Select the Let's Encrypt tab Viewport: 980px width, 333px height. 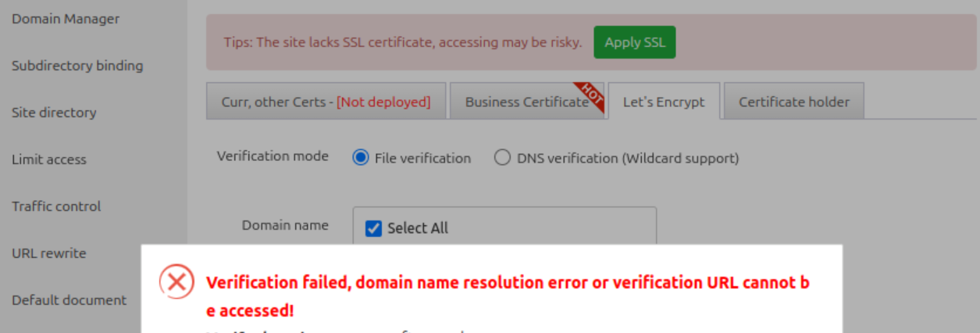pos(664,102)
